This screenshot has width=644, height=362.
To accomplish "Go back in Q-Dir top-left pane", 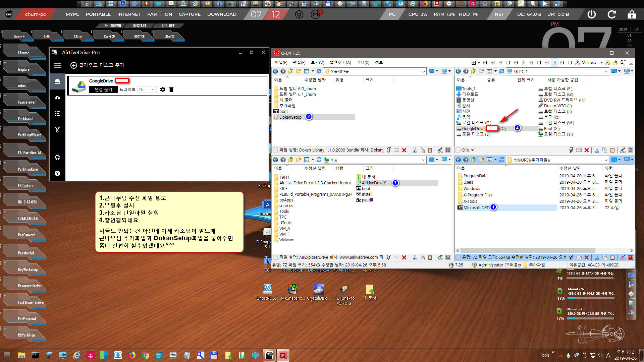I will pos(275,71).
